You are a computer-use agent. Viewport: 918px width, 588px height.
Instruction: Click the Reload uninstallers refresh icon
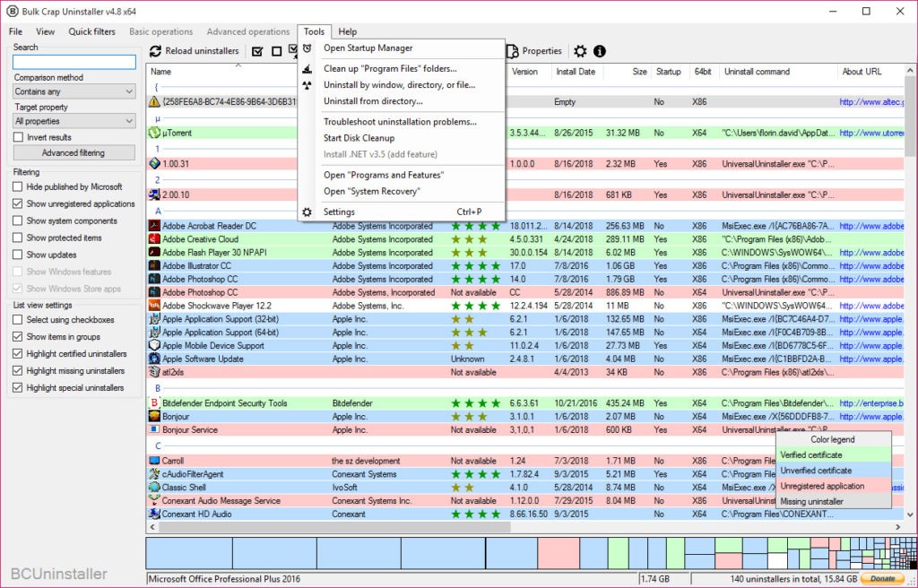pyautogui.click(x=155, y=51)
